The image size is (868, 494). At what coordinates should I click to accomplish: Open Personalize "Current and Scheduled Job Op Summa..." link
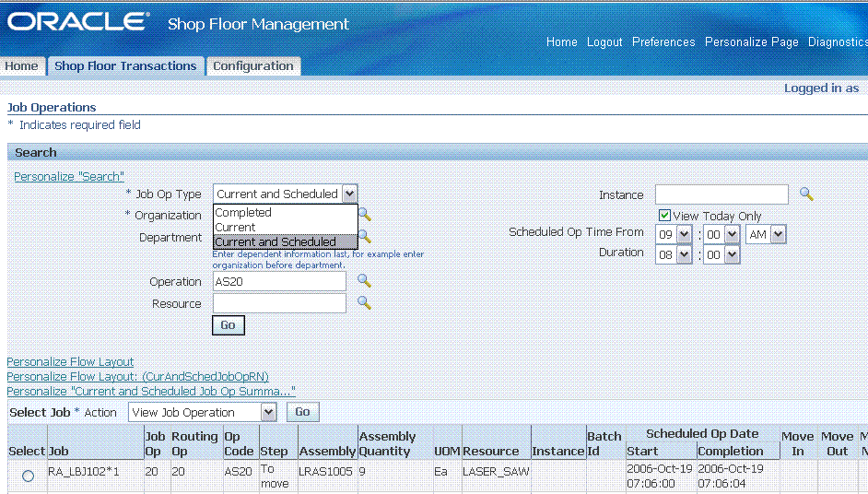[x=151, y=391]
